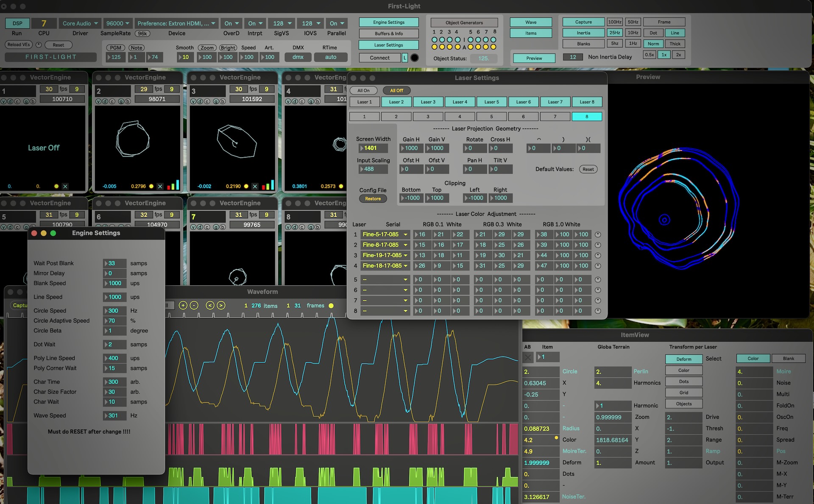Click the yellow frames indicator dot in Waveform
The image size is (814, 504).
coord(331,306)
